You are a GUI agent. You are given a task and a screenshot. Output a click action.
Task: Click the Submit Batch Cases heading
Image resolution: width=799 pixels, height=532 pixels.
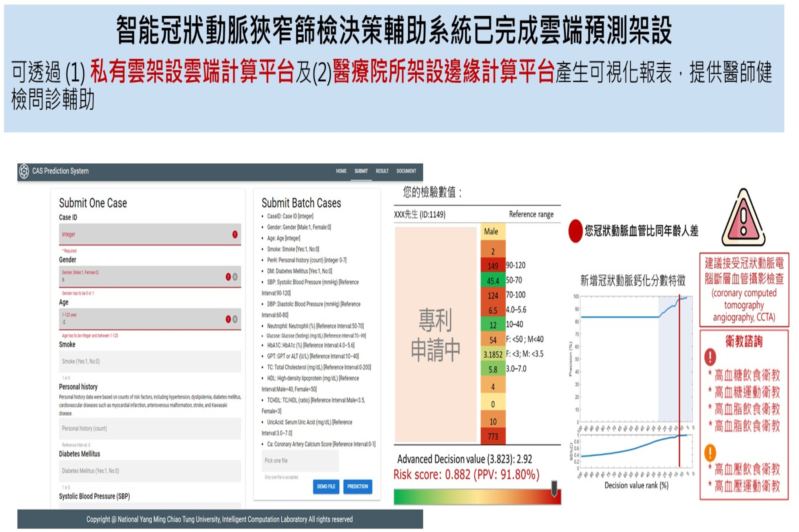pos(301,203)
